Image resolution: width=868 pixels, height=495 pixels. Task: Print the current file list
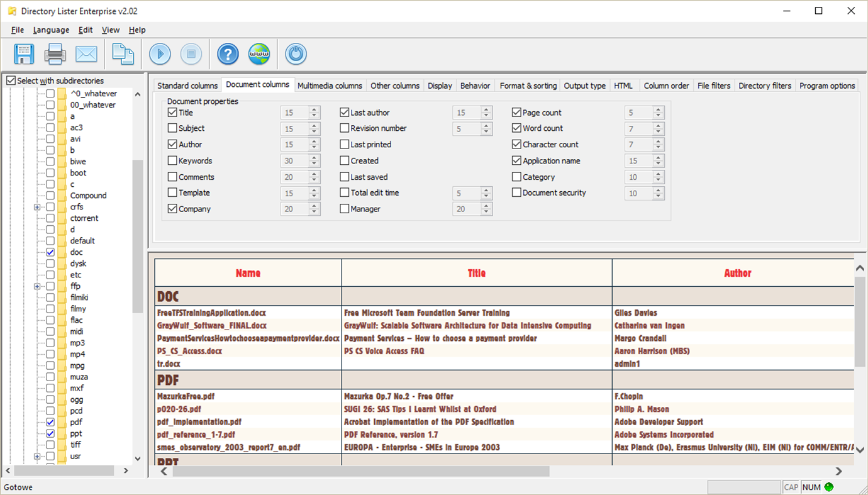click(55, 54)
